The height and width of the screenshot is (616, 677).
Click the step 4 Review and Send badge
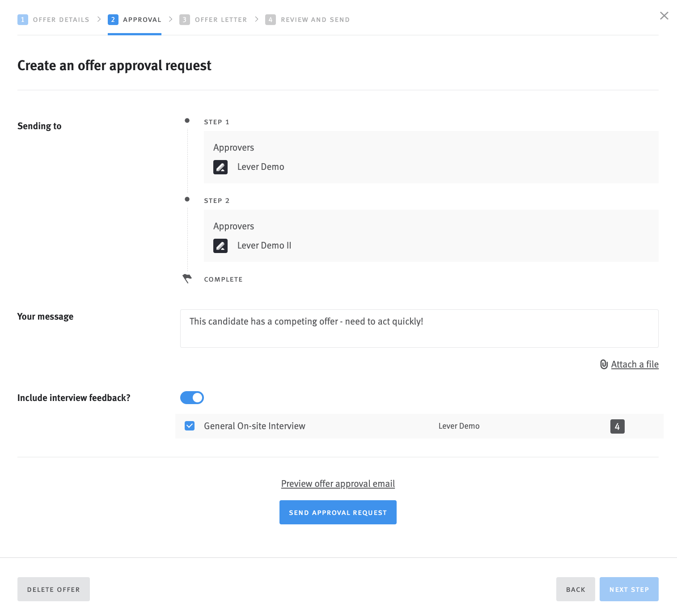271,19
